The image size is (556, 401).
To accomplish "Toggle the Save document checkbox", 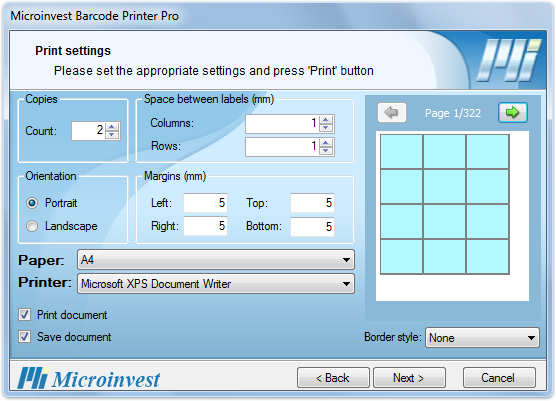I will point(24,336).
